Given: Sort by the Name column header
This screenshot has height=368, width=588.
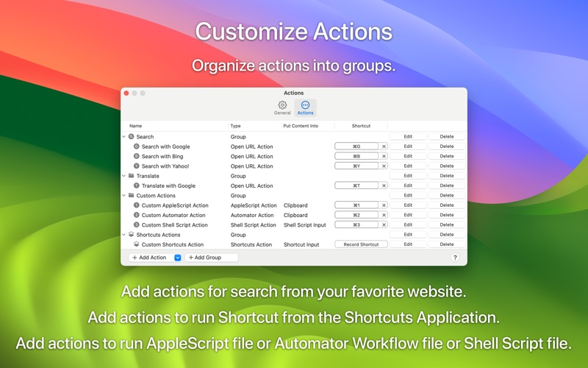Looking at the screenshot, I should pyautogui.click(x=136, y=126).
